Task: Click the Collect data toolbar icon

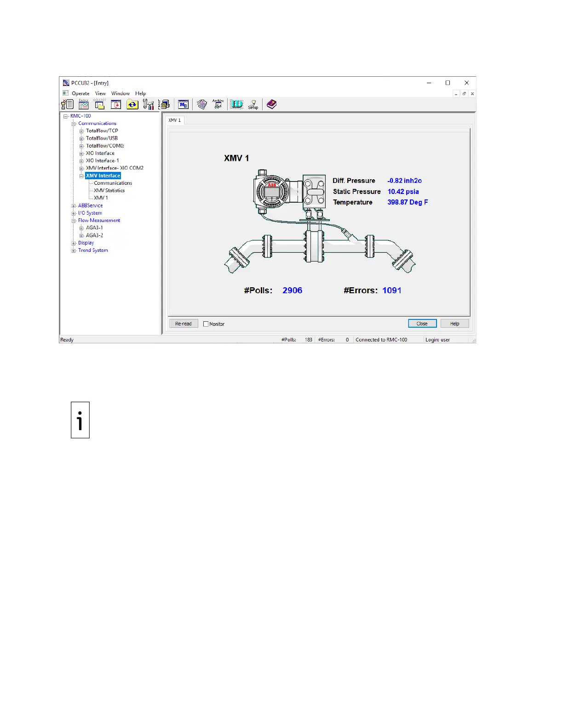Action: (100, 104)
